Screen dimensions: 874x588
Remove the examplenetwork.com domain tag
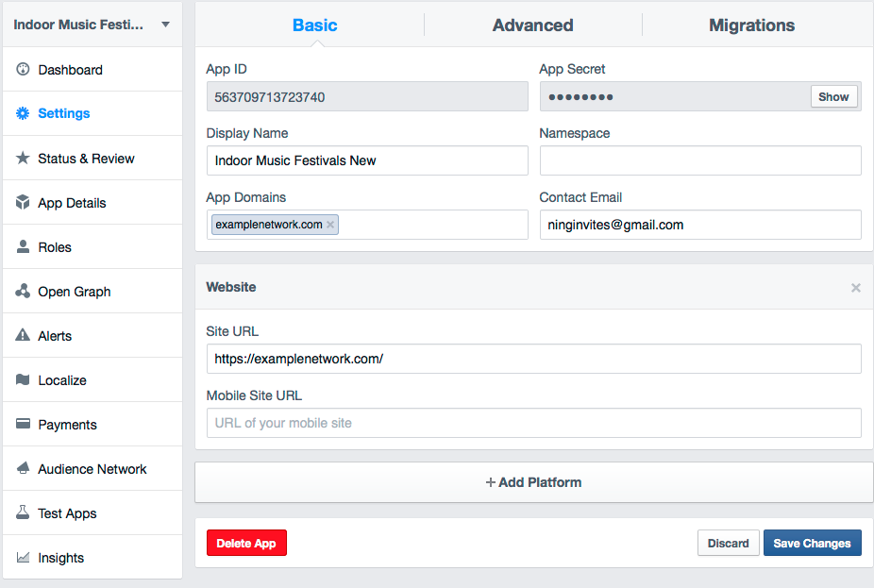[330, 225]
